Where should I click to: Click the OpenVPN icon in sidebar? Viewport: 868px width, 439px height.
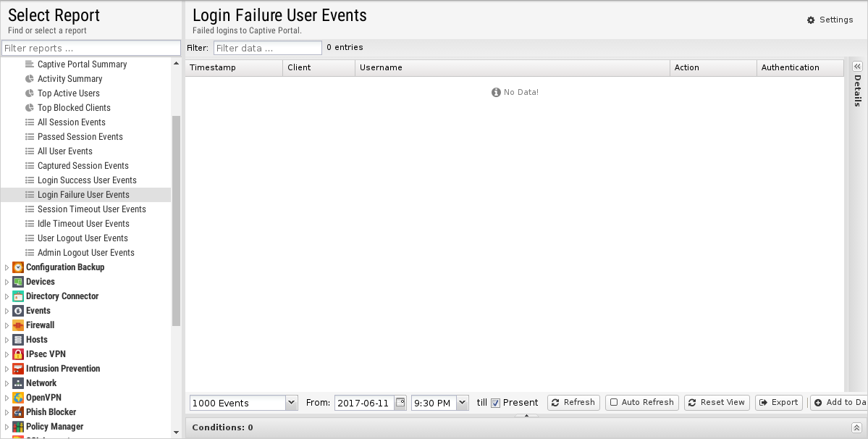pos(18,398)
